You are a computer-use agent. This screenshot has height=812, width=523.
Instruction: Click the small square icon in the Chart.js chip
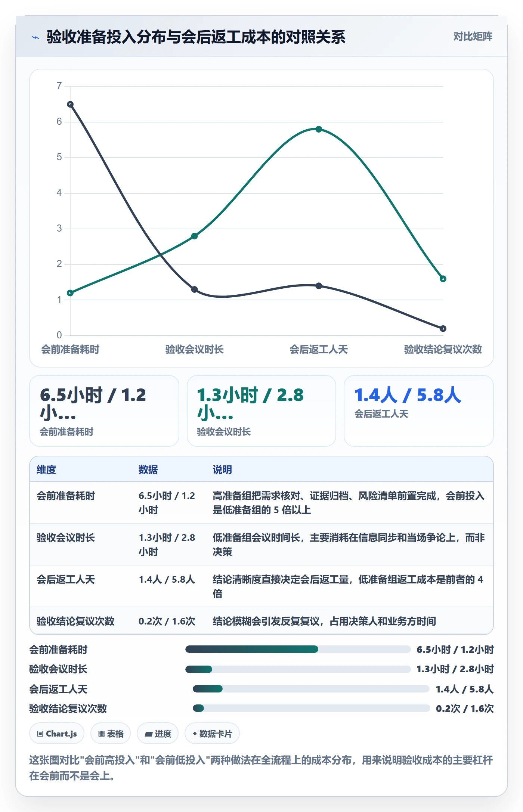tap(40, 734)
